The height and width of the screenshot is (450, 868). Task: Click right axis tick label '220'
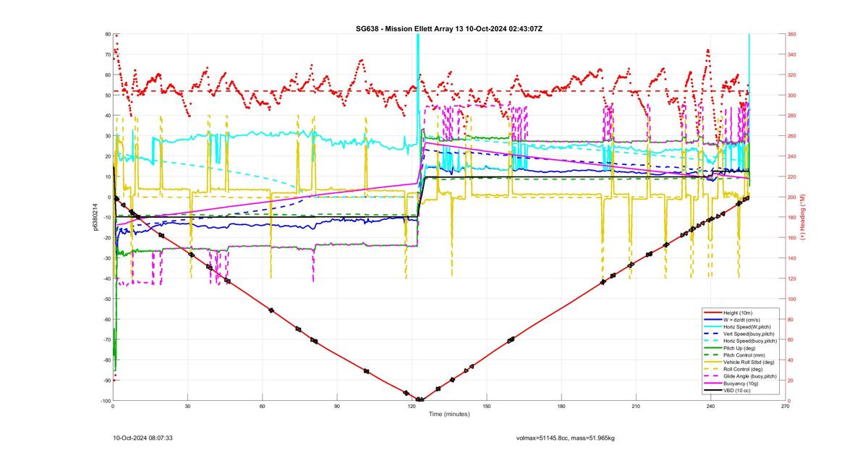[793, 177]
